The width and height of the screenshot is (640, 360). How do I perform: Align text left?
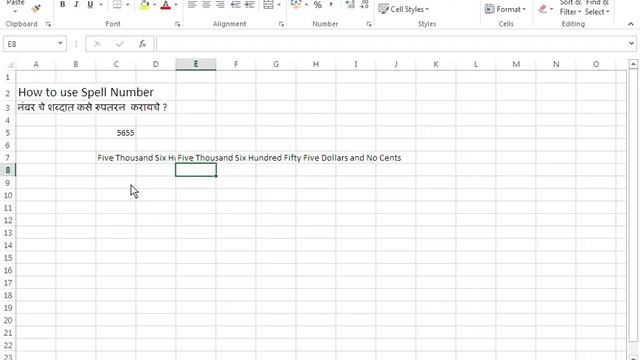(x=192, y=4)
